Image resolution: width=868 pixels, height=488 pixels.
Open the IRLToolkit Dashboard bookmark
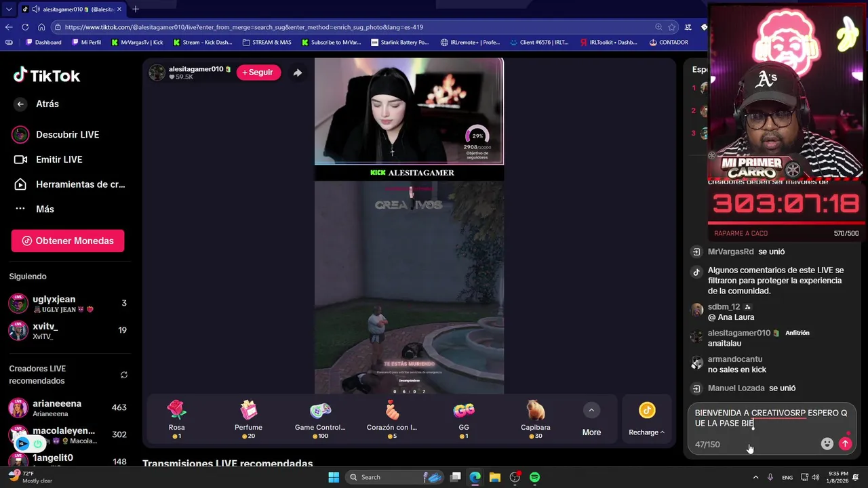[608, 42]
